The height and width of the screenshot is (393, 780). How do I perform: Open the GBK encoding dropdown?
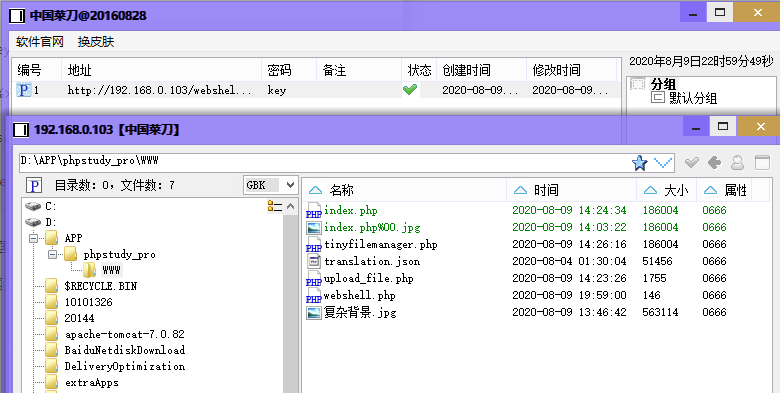click(x=271, y=185)
